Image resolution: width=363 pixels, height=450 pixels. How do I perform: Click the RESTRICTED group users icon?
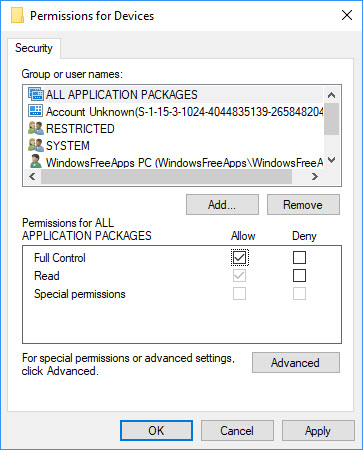pos(36,128)
